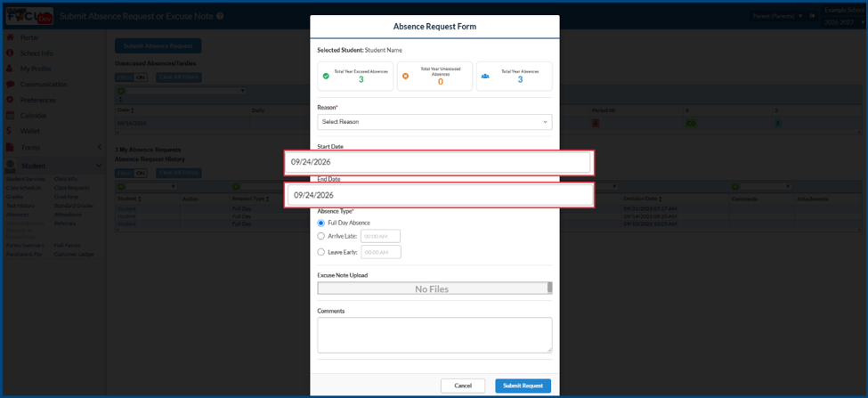
Task: Open Class Schedule in Student submenu
Action: pyautogui.click(x=23, y=188)
